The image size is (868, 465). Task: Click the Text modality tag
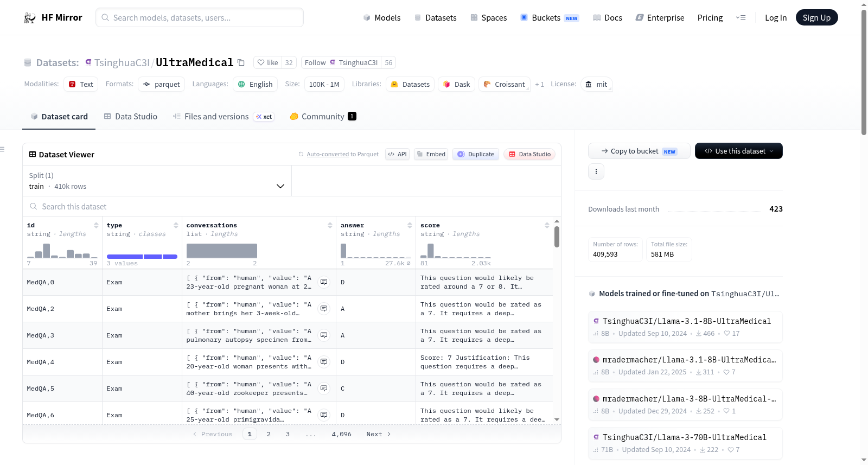tap(81, 85)
